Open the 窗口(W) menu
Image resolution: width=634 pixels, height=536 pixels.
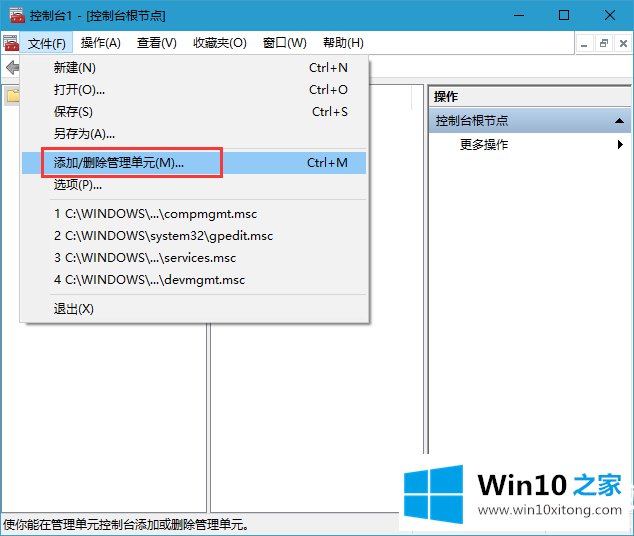pyautogui.click(x=285, y=43)
